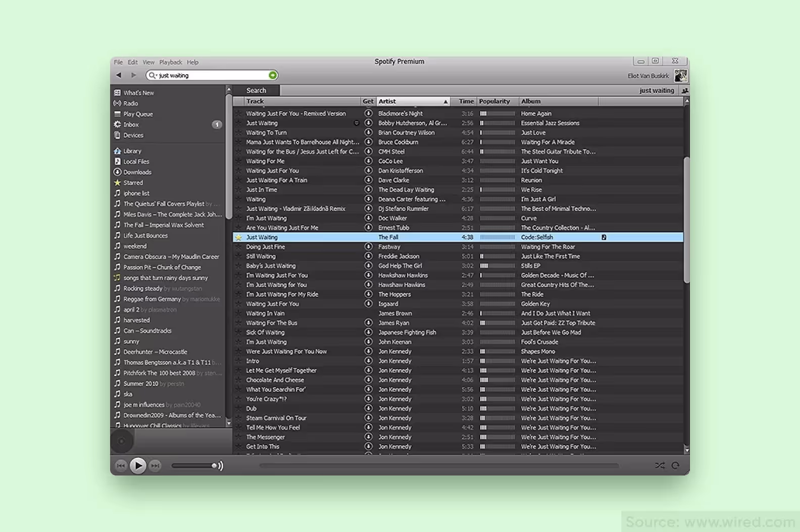Click share icon next to just waiting
The image size is (800, 532).
tap(685, 91)
